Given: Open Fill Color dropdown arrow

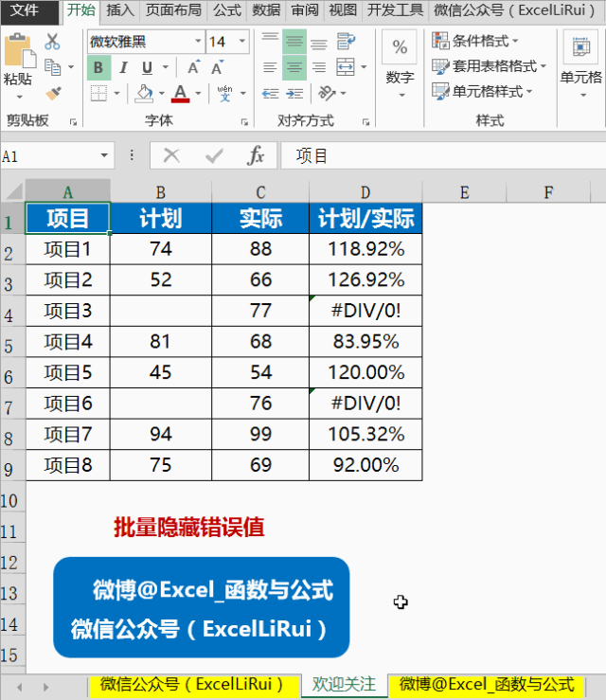Looking at the screenshot, I should (x=162, y=94).
